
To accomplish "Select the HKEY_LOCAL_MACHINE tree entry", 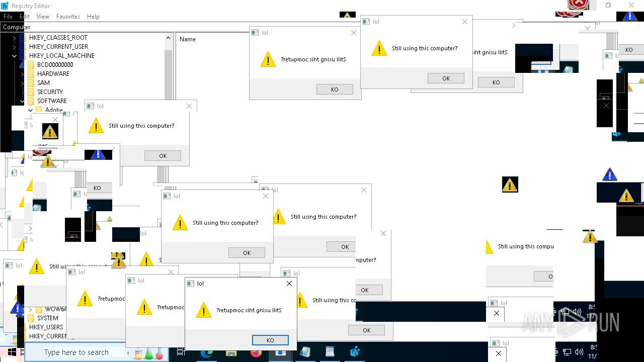I will tap(61, 56).
